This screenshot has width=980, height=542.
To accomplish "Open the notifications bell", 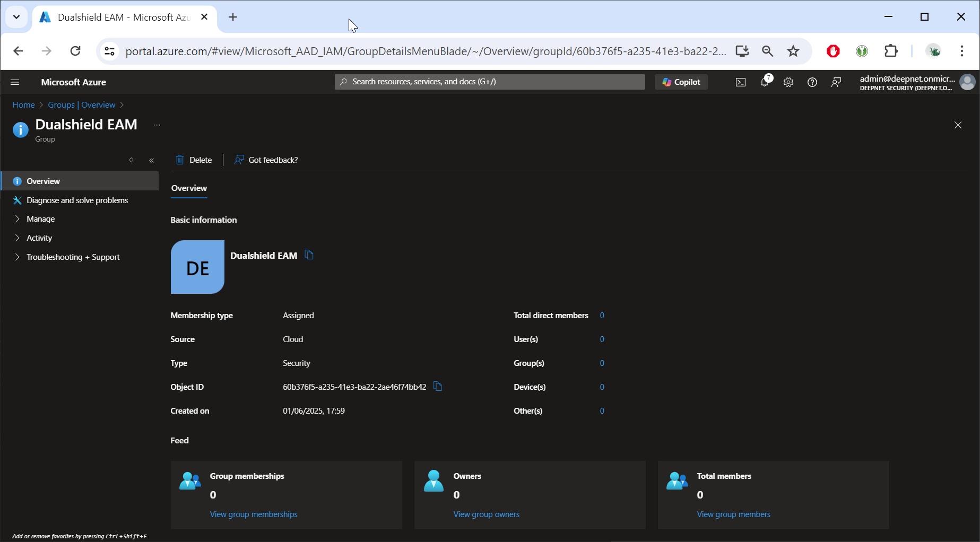I will [765, 82].
